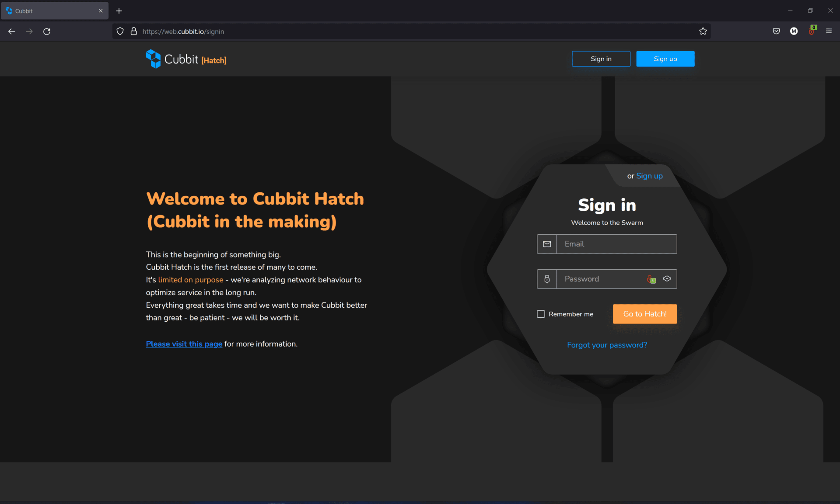This screenshot has height=504, width=840.
Task: Click the site security padlock in the address bar
Action: tap(133, 31)
